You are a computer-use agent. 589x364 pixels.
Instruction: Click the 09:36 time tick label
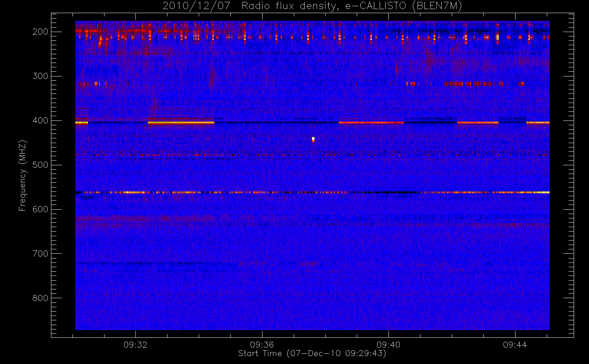pyautogui.click(x=262, y=345)
